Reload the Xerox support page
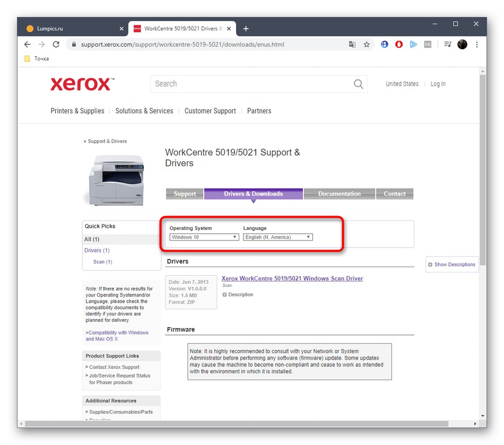This screenshot has width=504, height=445. click(x=56, y=45)
